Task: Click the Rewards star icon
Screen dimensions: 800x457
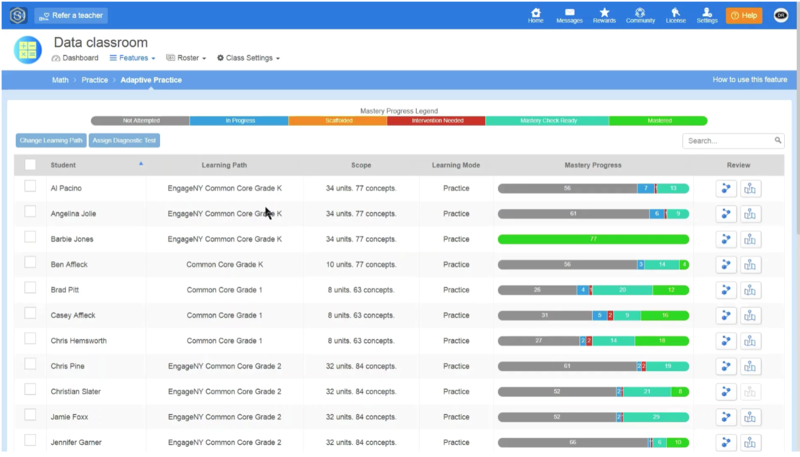Action: pos(604,15)
